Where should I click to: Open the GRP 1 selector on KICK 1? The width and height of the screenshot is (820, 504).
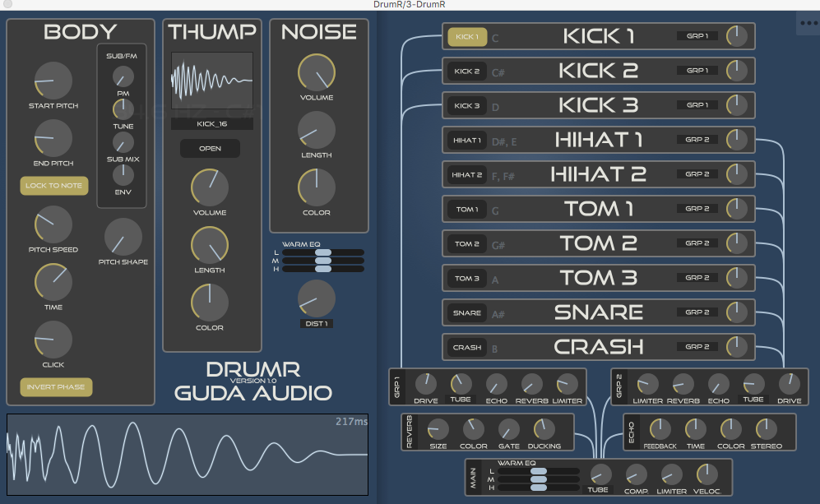click(697, 36)
